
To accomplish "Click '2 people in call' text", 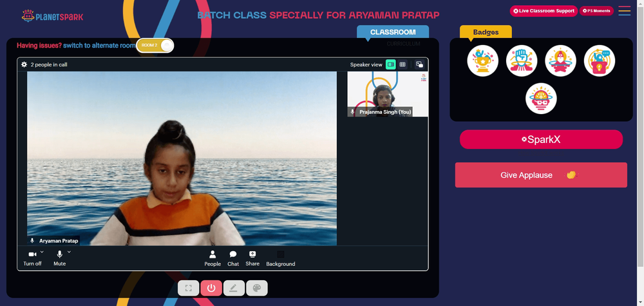I will pyautogui.click(x=49, y=64).
